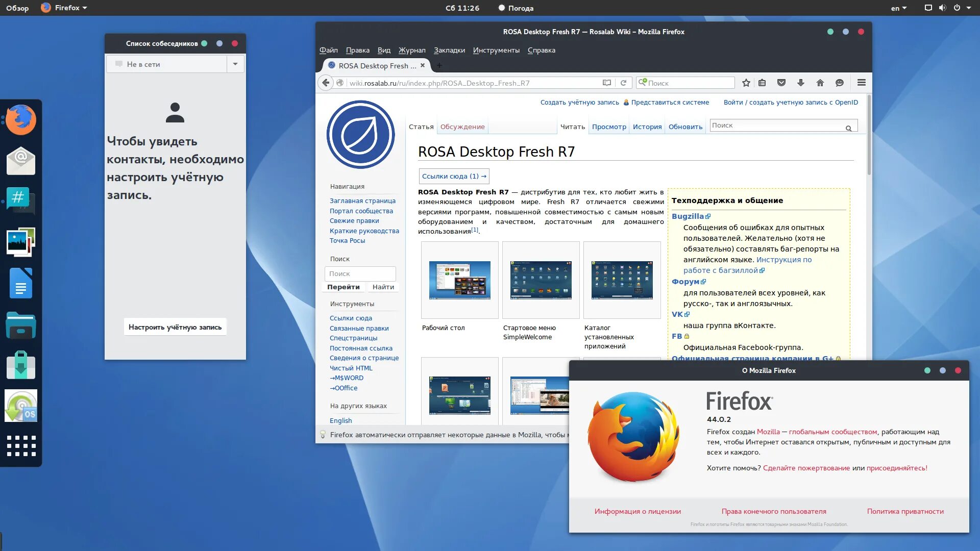Open the Bugzilla link
The image size is (980, 551).
[x=688, y=216]
